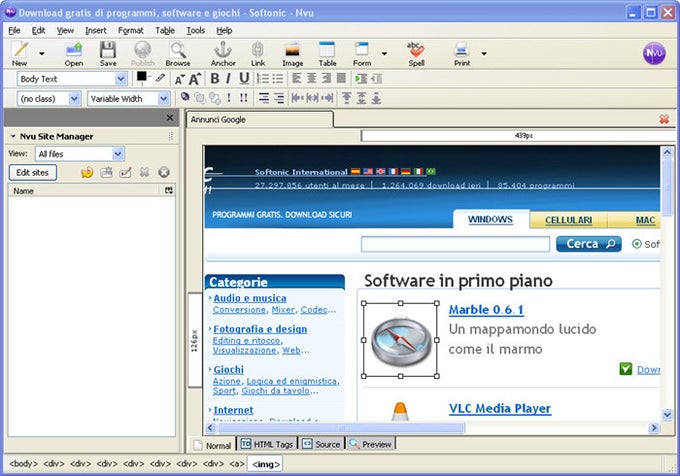Open the Marble 0.6.1 link
Viewport: 680px width, 476px height.
tap(486, 310)
